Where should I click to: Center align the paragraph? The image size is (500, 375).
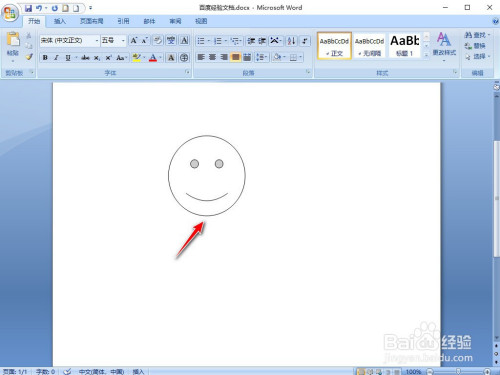pos(212,57)
